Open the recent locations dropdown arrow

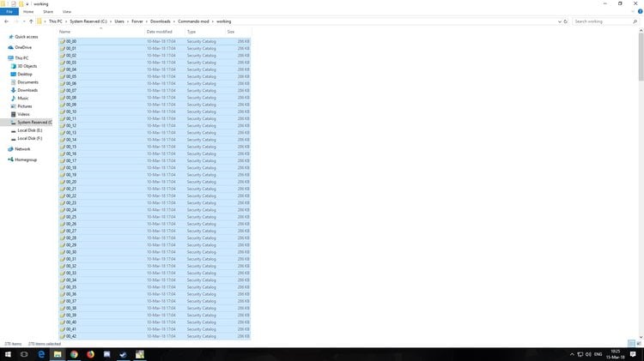(24, 21)
